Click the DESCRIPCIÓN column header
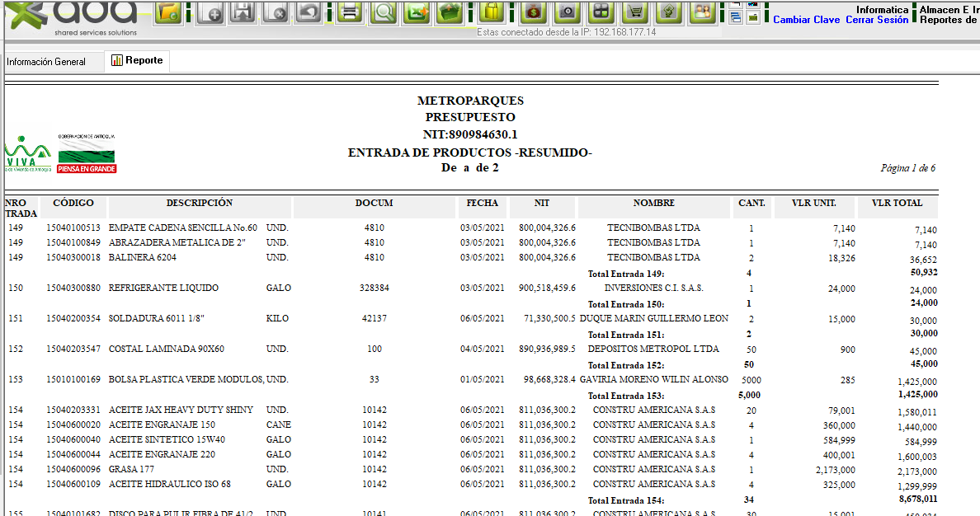Image resolution: width=980 pixels, height=516 pixels. click(200, 204)
